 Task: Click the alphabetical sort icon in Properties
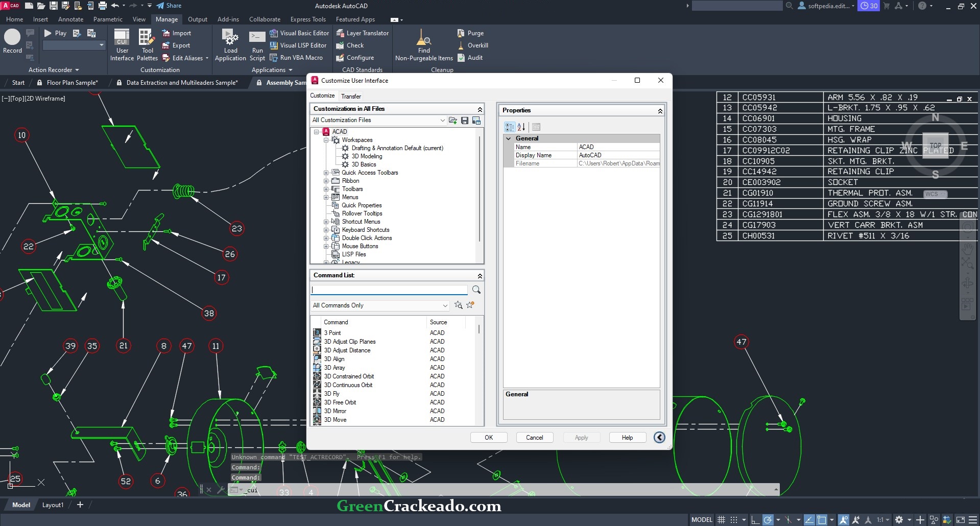[521, 127]
